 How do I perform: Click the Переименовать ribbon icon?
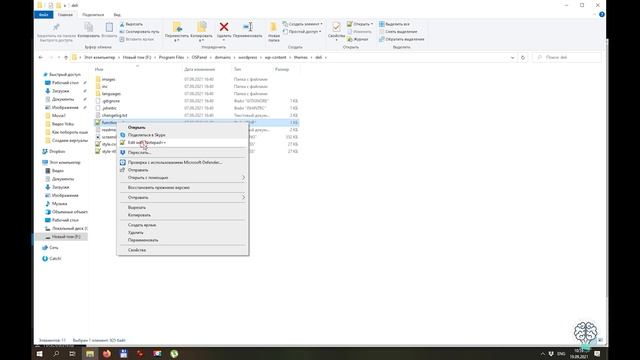tap(248, 27)
